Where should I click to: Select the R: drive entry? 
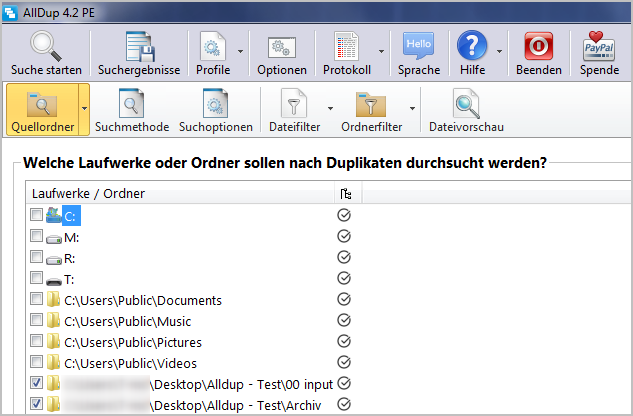point(69,258)
